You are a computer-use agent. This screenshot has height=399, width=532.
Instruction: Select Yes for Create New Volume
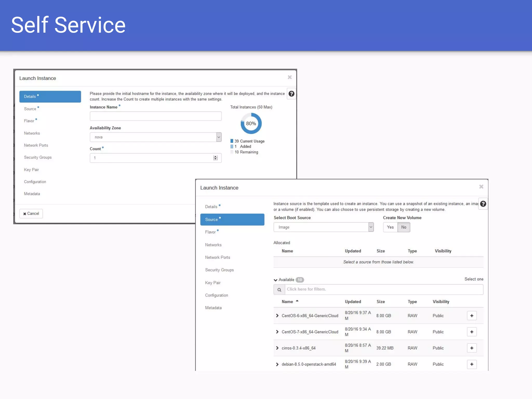click(x=390, y=227)
